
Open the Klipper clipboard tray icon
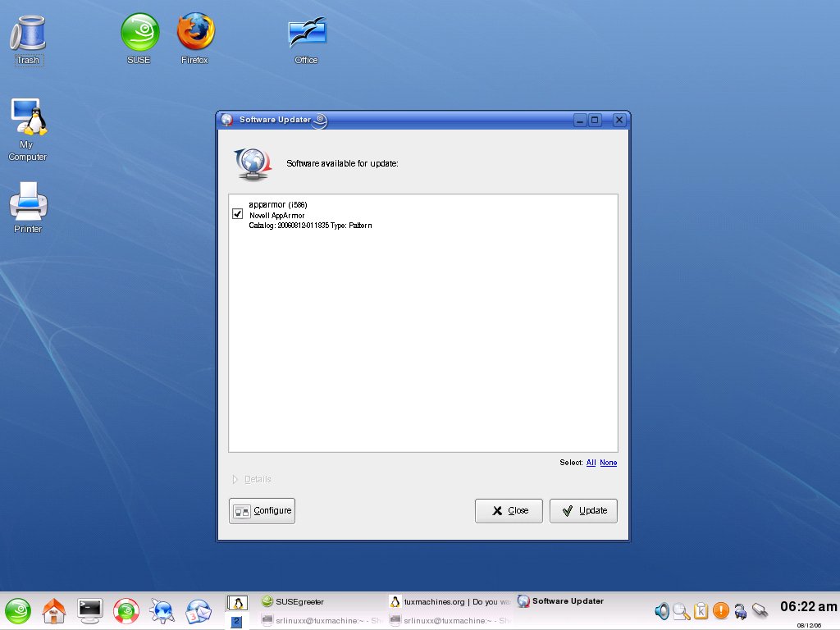point(701,610)
